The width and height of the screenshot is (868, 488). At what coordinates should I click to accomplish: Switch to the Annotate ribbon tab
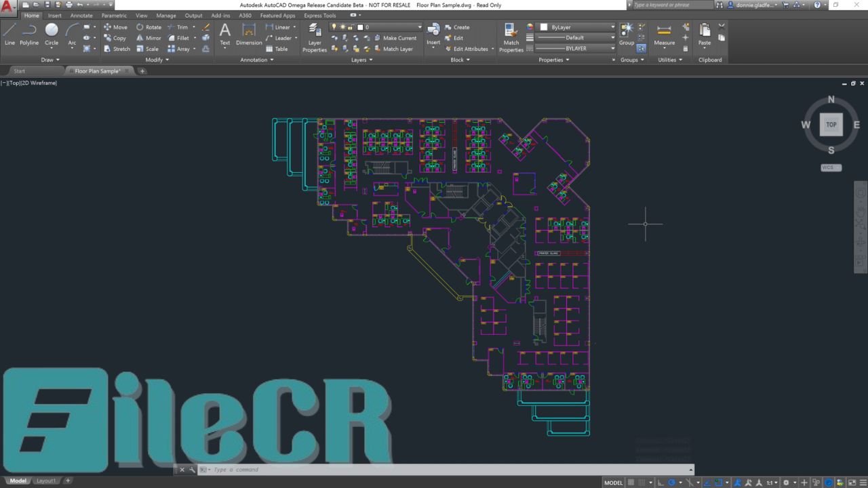pos(81,16)
